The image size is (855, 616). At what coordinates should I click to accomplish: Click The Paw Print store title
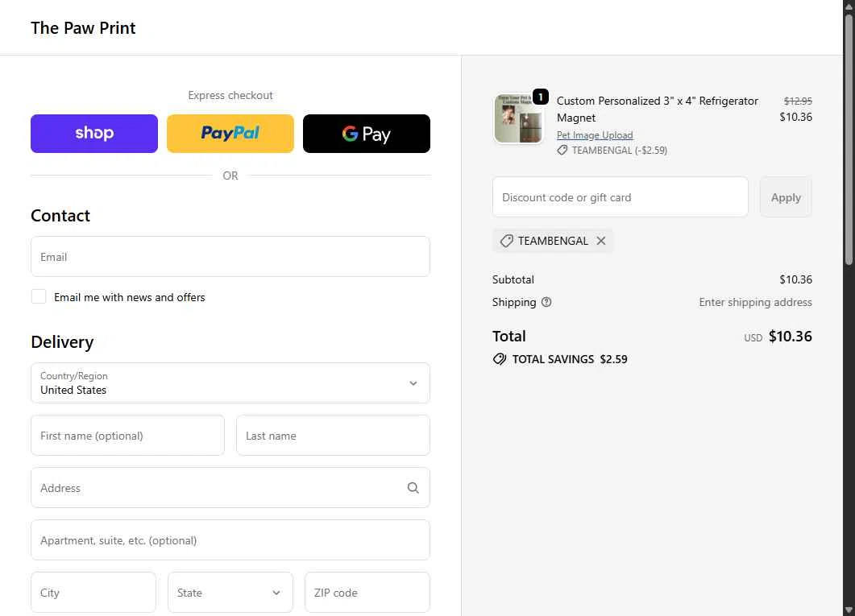pos(83,27)
